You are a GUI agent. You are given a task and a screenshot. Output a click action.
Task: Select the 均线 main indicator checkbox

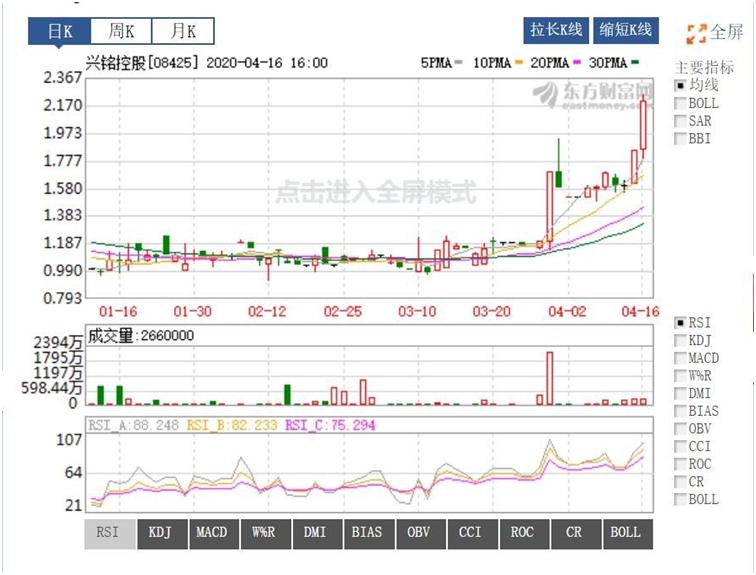coord(680,86)
